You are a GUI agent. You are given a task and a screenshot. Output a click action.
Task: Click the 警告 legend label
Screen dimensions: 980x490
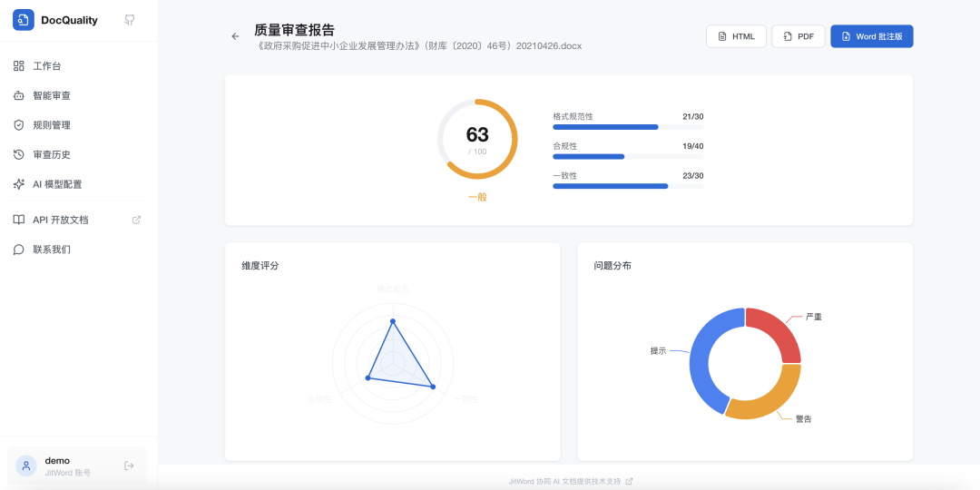804,418
